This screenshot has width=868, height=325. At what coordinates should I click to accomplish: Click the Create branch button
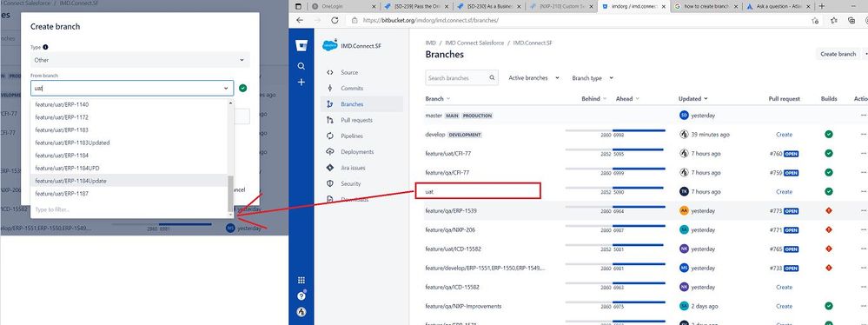pyautogui.click(x=838, y=54)
